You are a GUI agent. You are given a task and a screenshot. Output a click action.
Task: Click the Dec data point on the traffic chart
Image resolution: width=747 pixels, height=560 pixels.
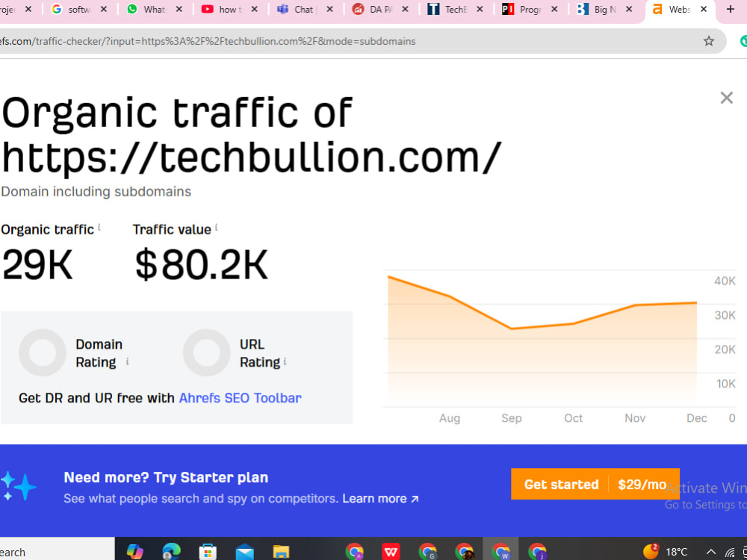[696, 302]
